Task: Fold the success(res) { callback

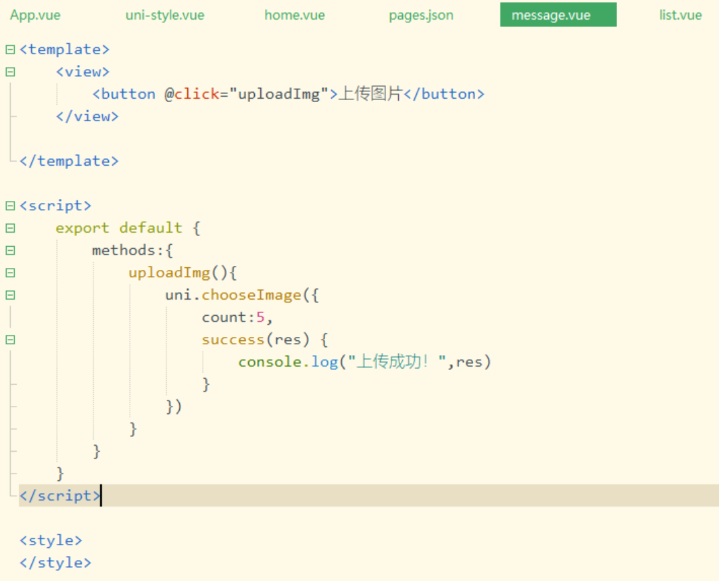Action: point(10,340)
